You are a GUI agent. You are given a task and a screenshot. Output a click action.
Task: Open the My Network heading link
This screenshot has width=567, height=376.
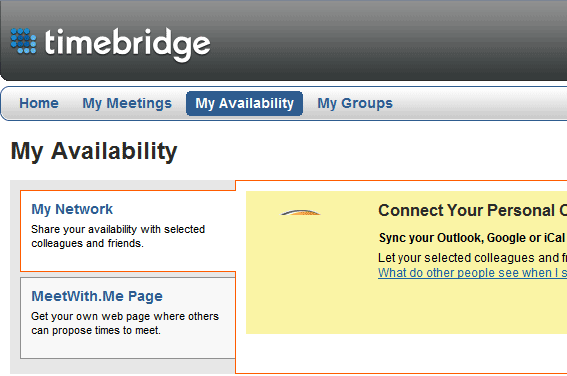point(72,209)
